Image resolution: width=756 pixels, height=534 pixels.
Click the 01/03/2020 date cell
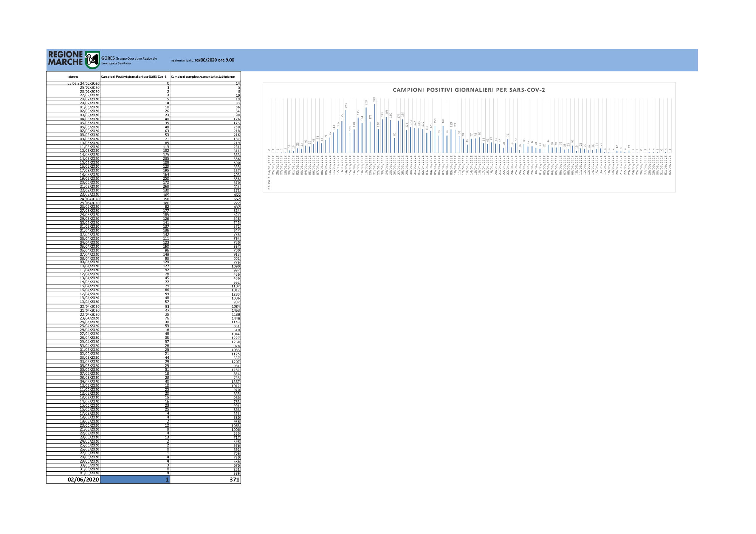tap(90, 107)
